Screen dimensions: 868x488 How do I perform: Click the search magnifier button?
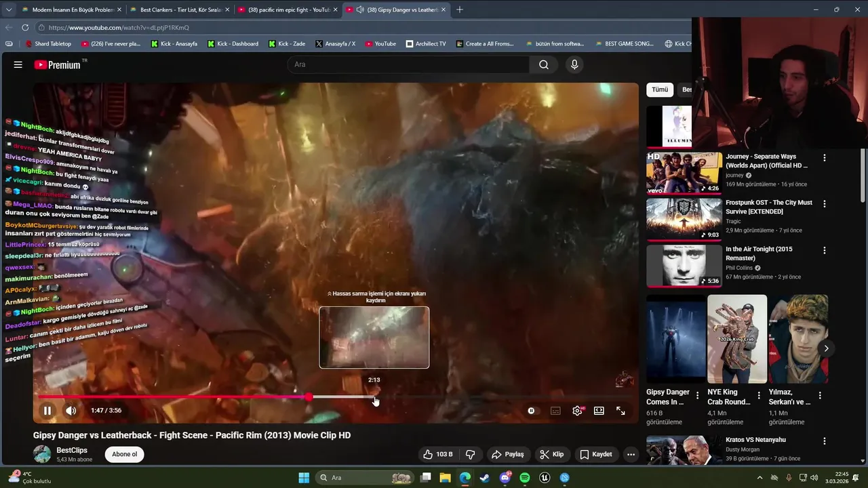click(x=544, y=64)
